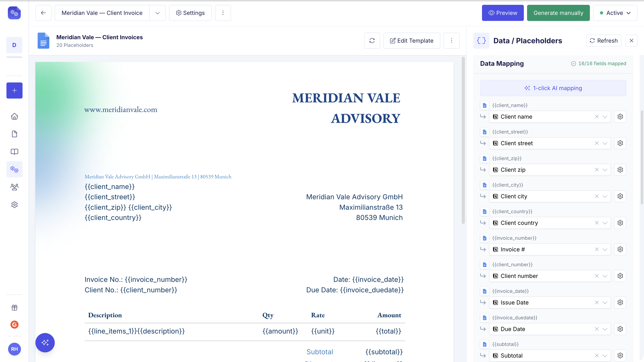
Task: Open settings gear for Client country mapping
Action: [620, 223]
